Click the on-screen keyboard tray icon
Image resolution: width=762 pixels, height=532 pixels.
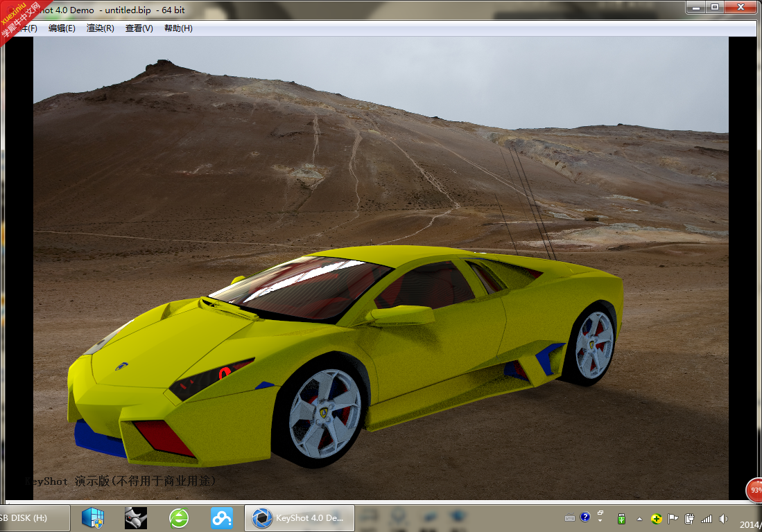coord(570,518)
